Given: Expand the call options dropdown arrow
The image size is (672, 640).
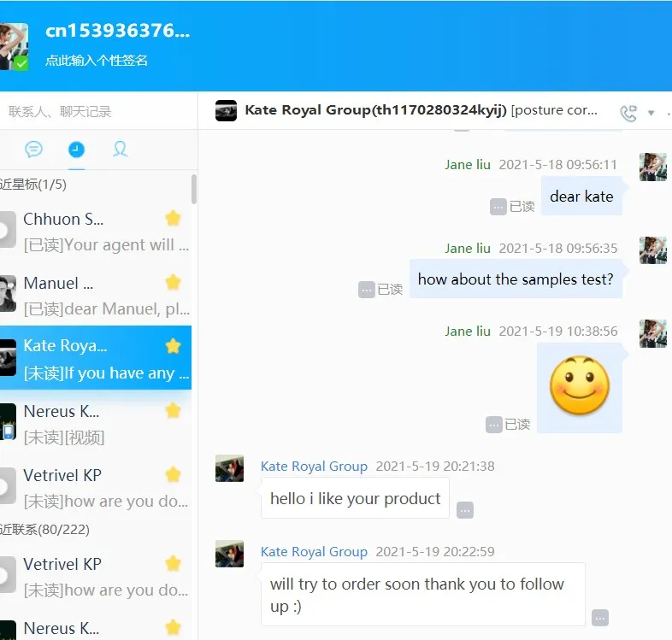Looking at the screenshot, I should click(x=651, y=113).
